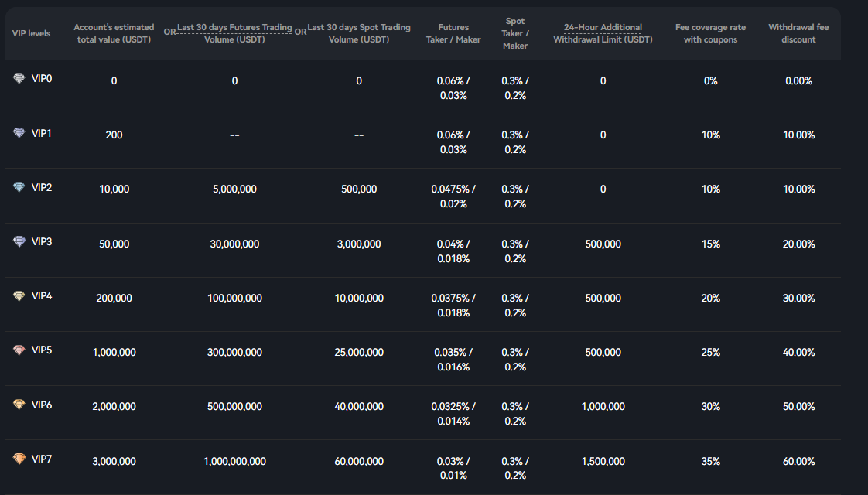Screen dimensions: 868x495
Task: Click the VIP4 level label
Action: coord(42,295)
